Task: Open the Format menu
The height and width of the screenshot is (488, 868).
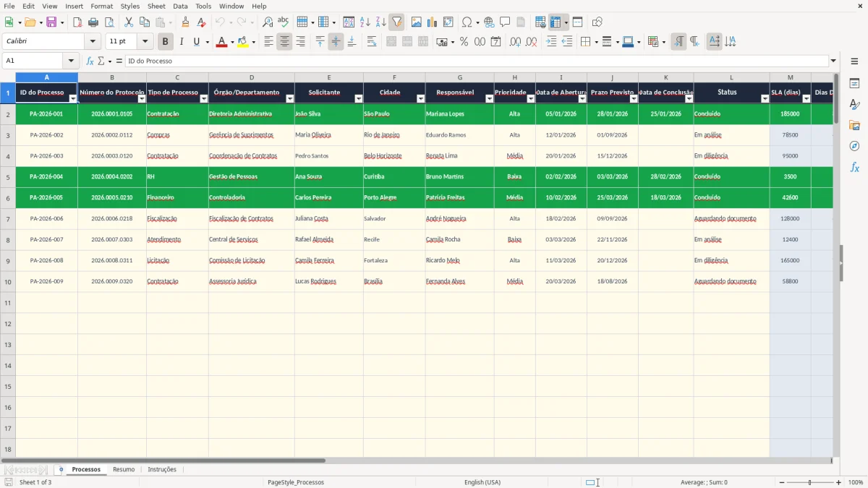Action: pos(101,6)
